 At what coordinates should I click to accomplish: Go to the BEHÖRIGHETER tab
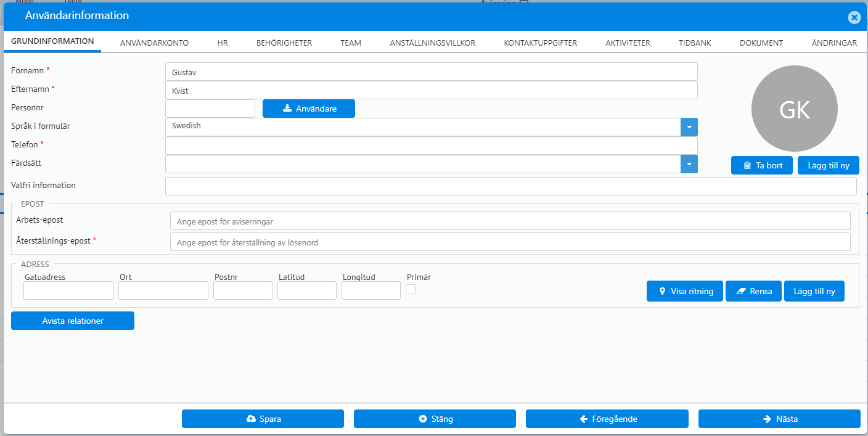(x=284, y=43)
